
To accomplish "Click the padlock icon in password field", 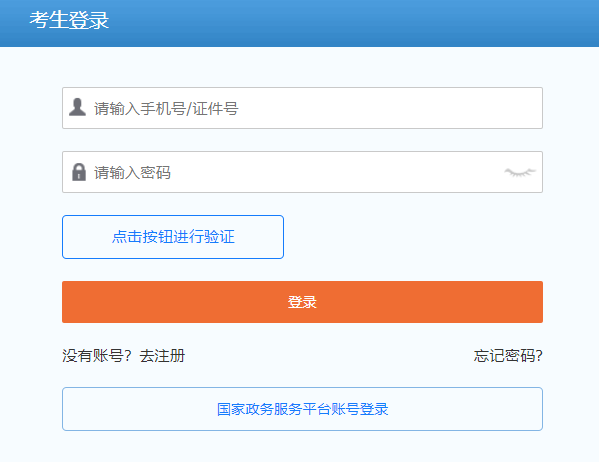I will click(x=79, y=172).
